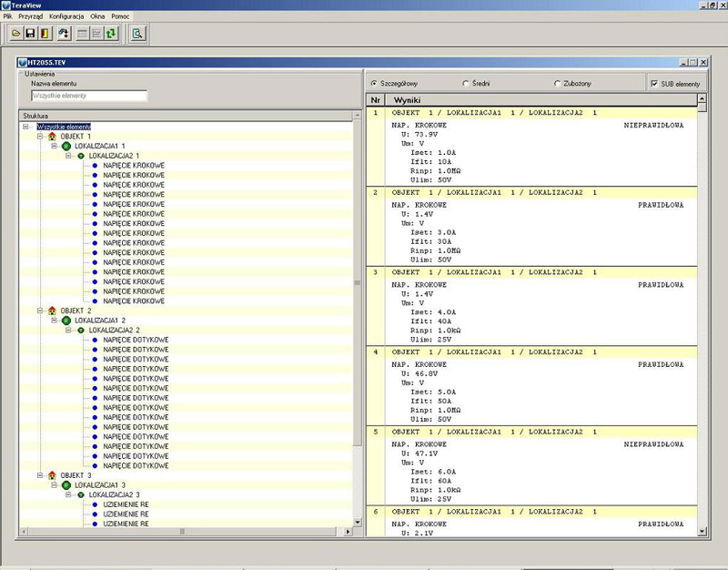The width and height of the screenshot is (728, 570).
Task: Click the open file folder icon
Action: coord(15,34)
